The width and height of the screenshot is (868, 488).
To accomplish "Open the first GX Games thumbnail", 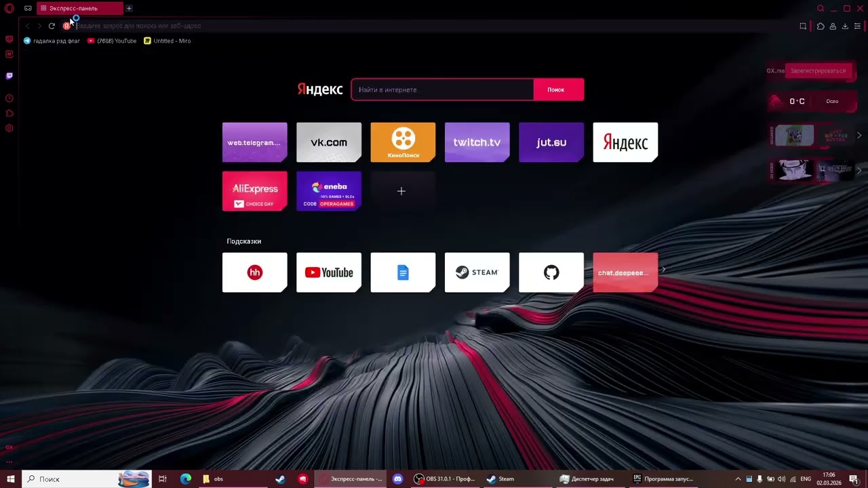I will coord(794,136).
